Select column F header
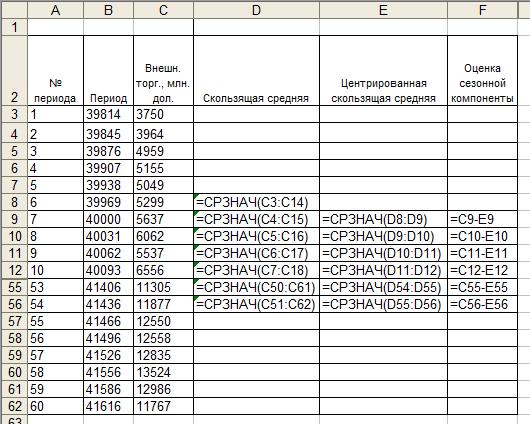Viewport: 530px width, 424px height. tap(482, 10)
